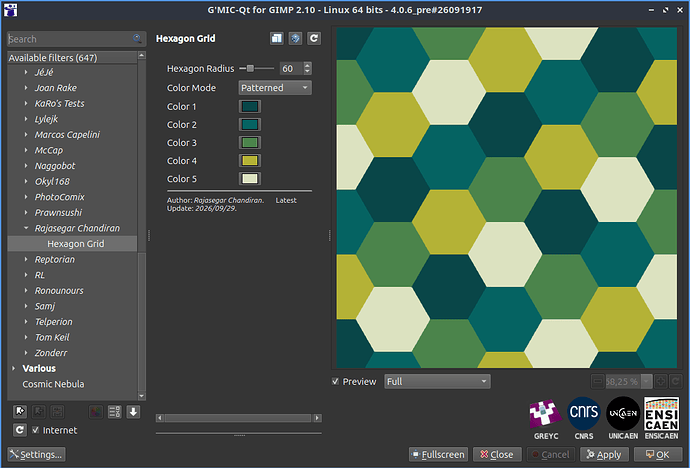Click the Marcos Capelini tree entry

click(x=67, y=135)
